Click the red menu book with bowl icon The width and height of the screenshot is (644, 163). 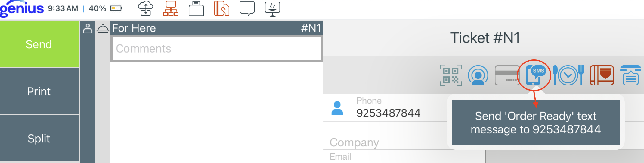pyautogui.click(x=602, y=75)
